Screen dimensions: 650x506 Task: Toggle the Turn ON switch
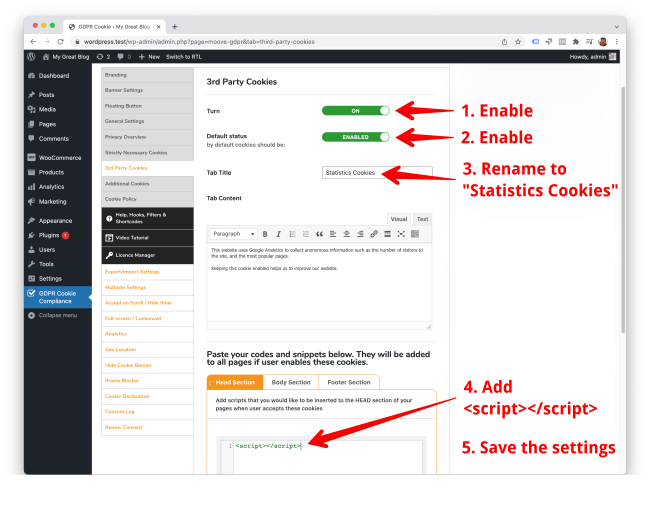(x=356, y=111)
